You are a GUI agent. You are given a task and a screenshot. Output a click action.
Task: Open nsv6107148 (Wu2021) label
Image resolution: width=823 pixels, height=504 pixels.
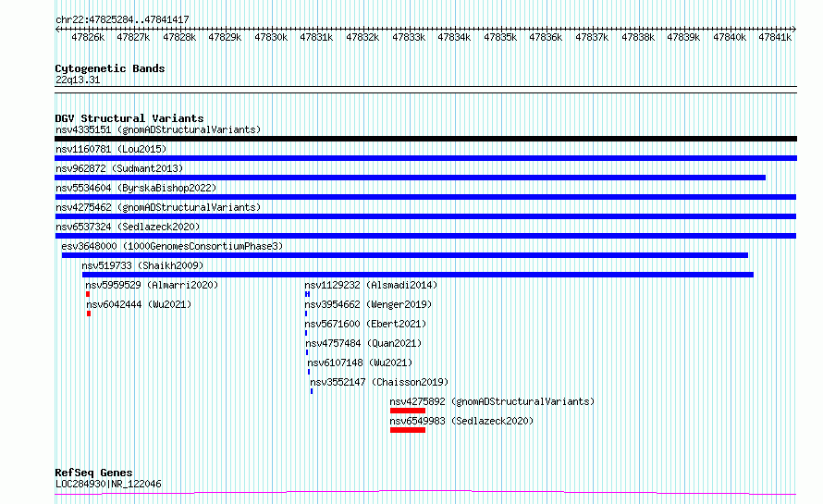click(x=360, y=363)
